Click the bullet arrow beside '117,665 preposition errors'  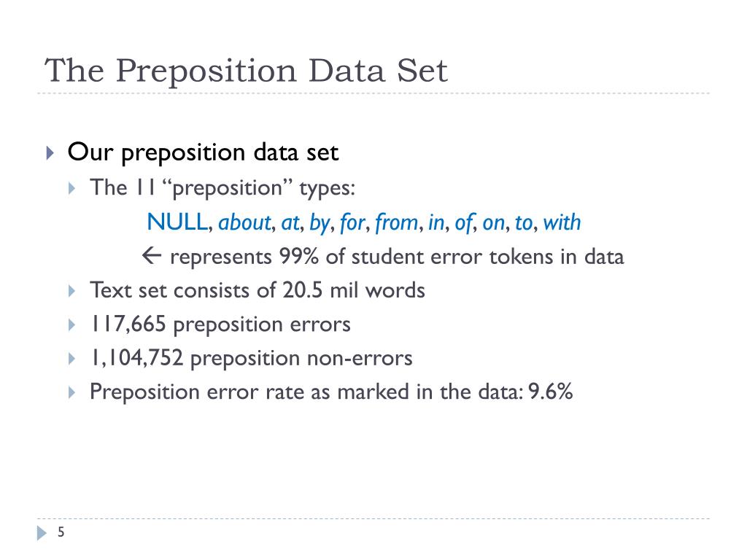click(x=71, y=325)
